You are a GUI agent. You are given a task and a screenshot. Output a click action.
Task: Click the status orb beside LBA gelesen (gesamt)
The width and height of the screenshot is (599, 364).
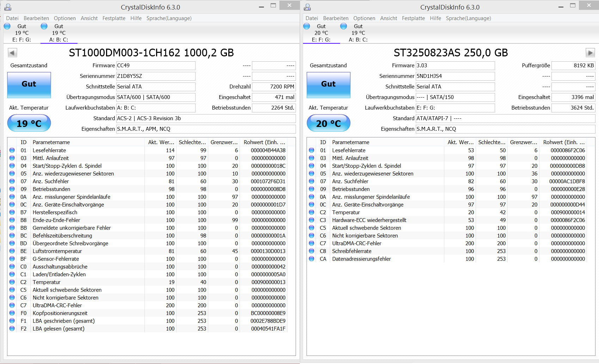coord(12,328)
